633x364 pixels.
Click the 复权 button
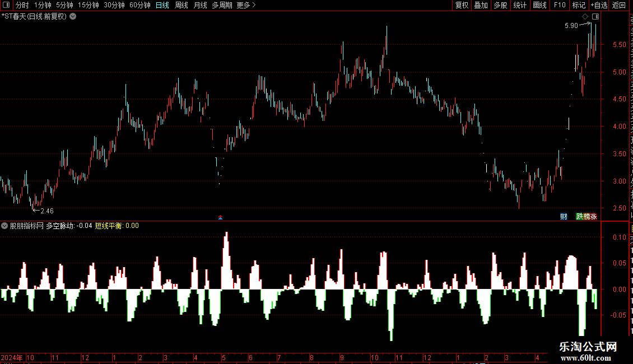[462, 5]
